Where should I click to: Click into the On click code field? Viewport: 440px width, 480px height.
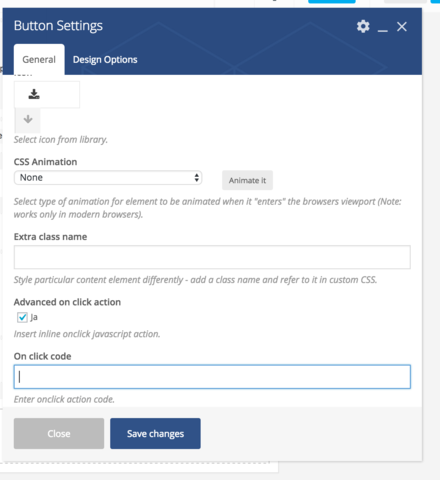212,377
